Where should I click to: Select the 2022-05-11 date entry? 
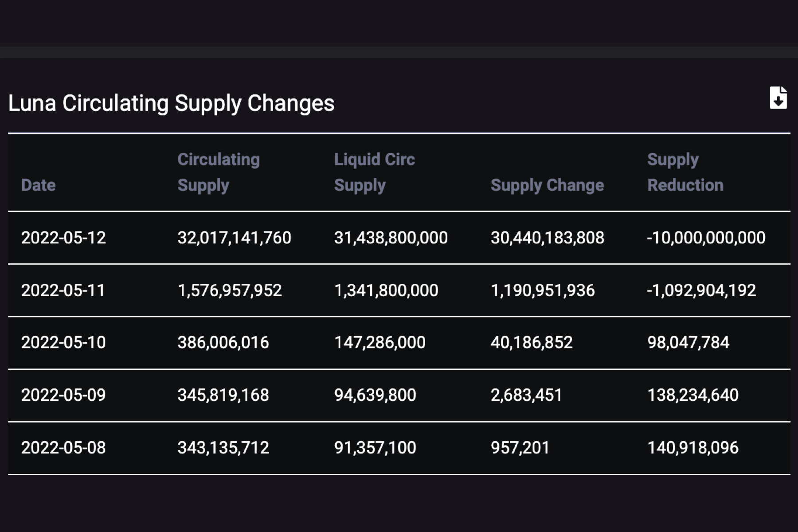[x=64, y=290]
